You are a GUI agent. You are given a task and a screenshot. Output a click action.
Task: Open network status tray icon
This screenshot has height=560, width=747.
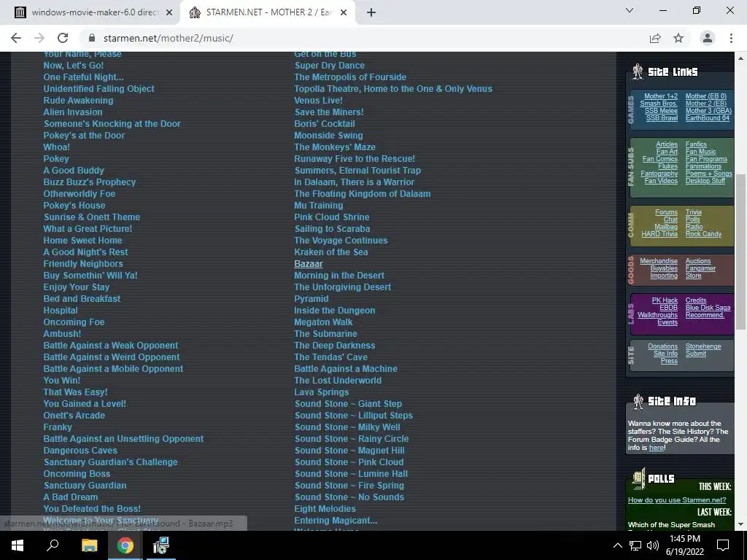pos(635,545)
